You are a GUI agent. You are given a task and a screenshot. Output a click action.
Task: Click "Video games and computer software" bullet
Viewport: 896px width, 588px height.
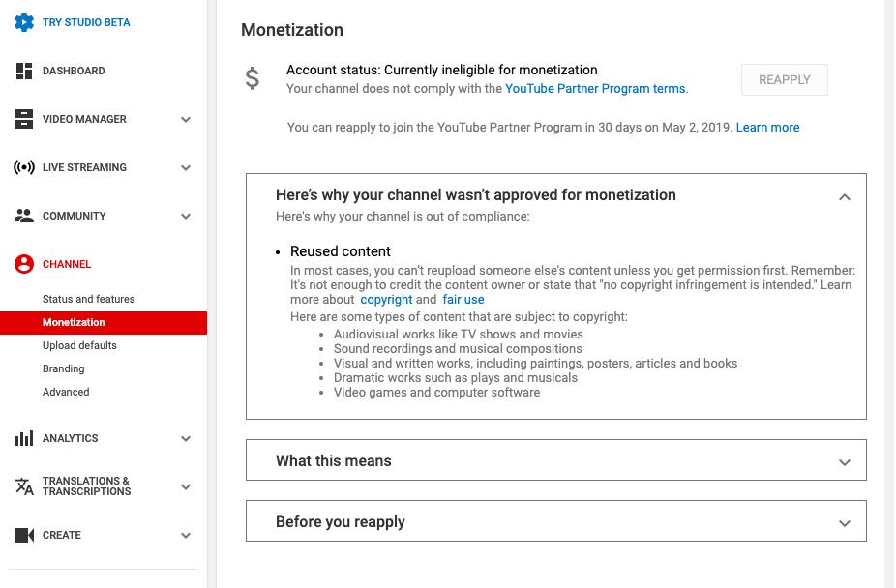tap(436, 393)
